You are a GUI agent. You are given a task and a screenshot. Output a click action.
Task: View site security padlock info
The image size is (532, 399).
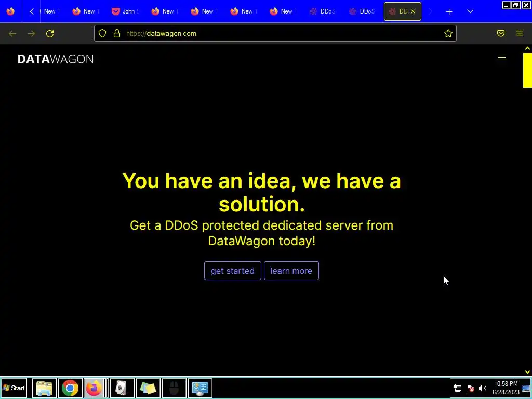pyautogui.click(x=117, y=33)
